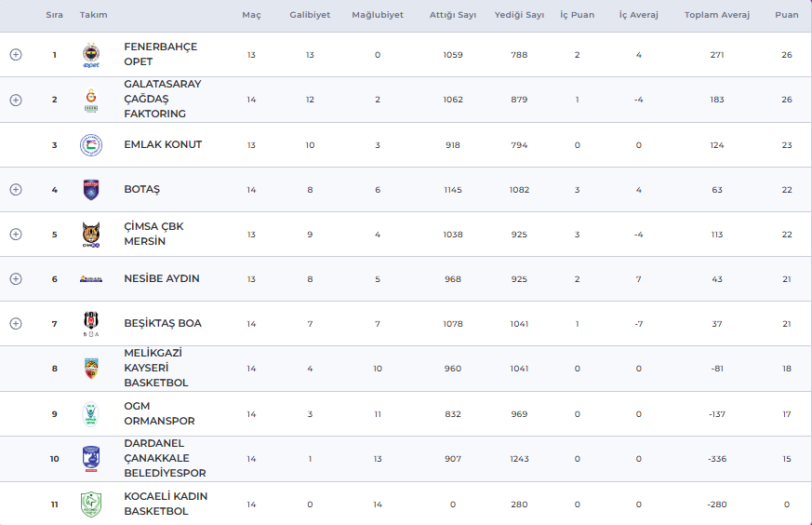812x525 pixels.
Task: Expand the Fenerbahçe Opet row details
Action: click(x=16, y=55)
